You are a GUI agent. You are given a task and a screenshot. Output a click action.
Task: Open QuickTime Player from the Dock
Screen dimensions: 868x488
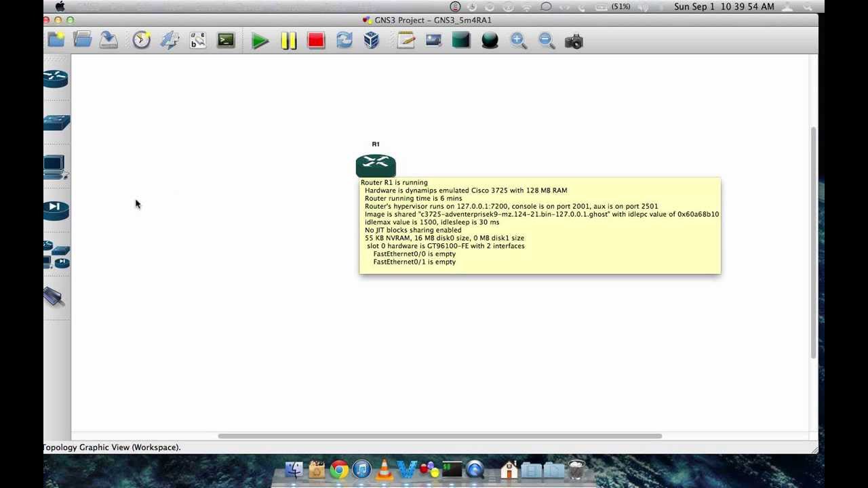(x=475, y=469)
